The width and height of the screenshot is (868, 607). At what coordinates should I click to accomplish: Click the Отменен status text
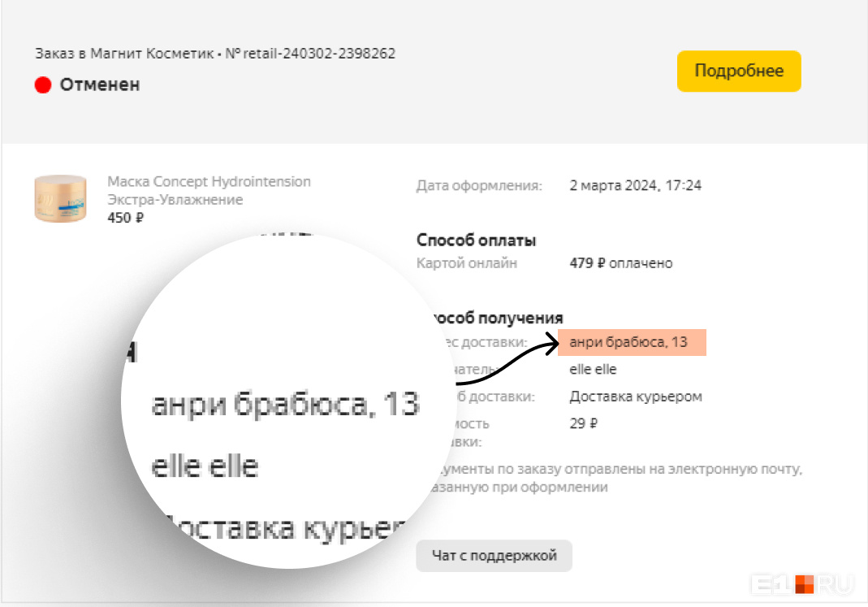pyautogui.click(x=100, y=85)
